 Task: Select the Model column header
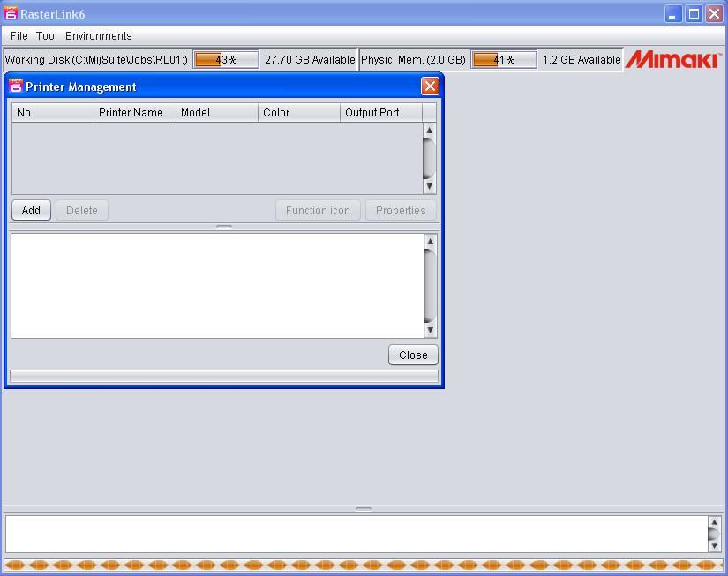point(217,113)
